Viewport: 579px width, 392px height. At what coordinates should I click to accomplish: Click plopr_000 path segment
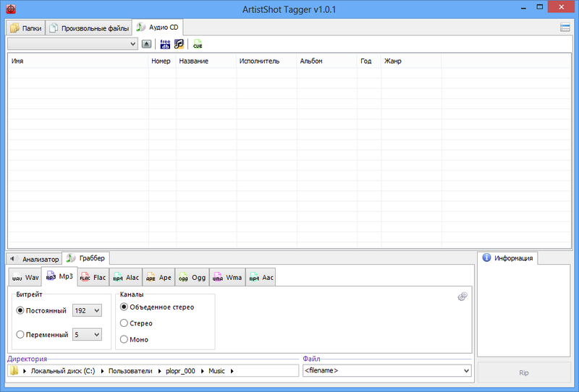pyautogui.click(x=180, y=371)
